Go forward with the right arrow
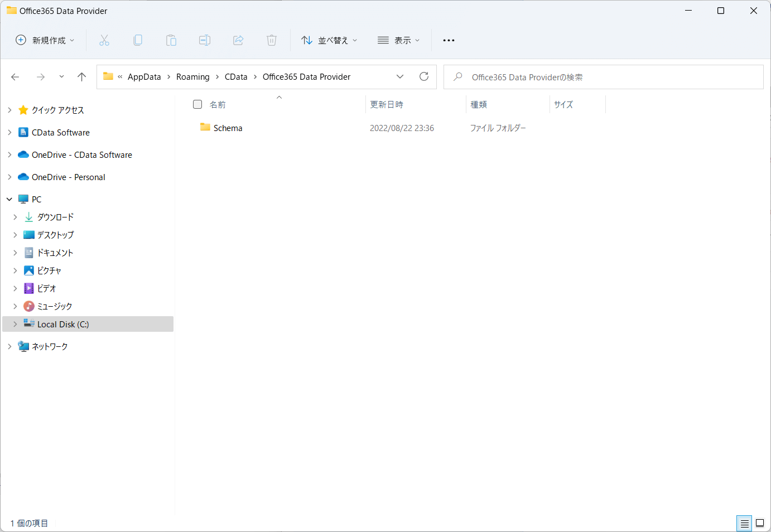The width and height of the screenshot is (771, 532). 40,77
